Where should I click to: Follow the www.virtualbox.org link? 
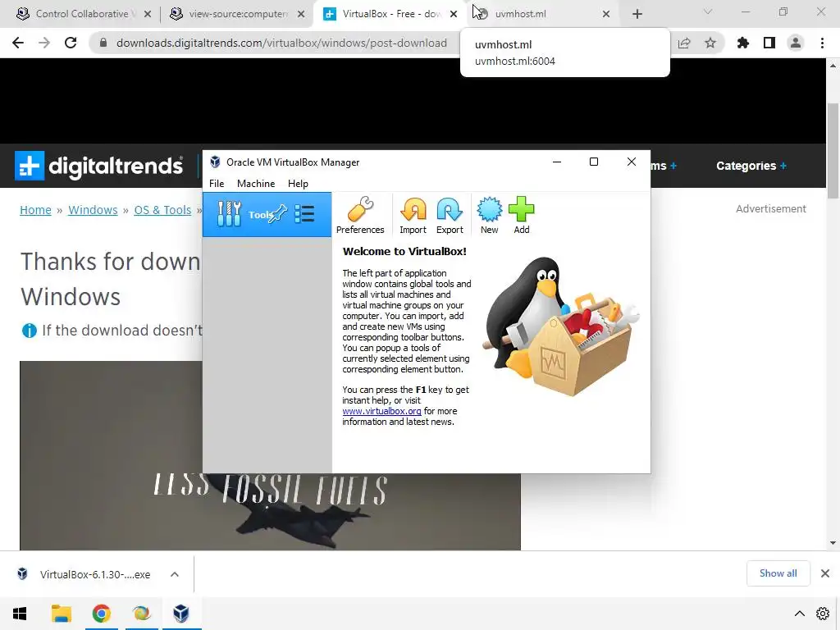[381, 411]
